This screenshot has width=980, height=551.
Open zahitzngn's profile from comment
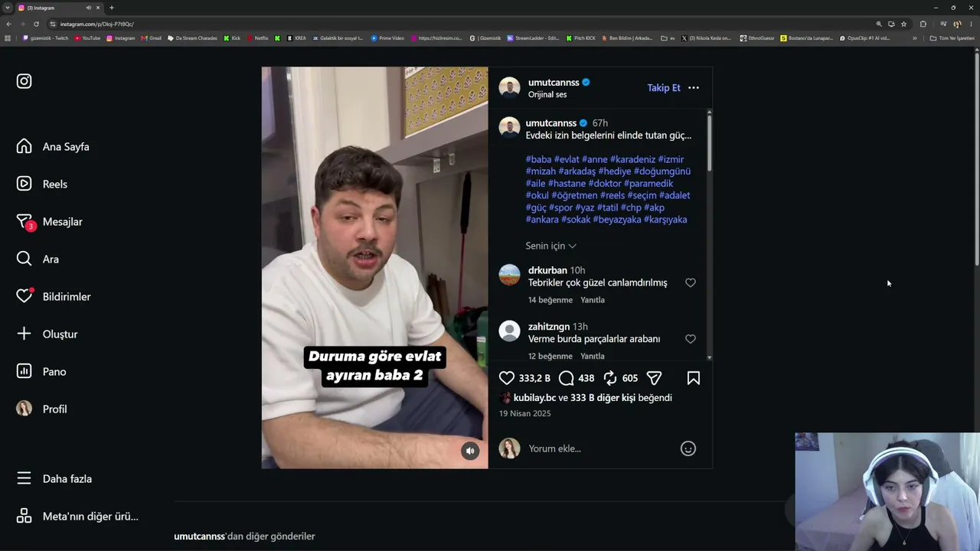[x=549, y=327]
